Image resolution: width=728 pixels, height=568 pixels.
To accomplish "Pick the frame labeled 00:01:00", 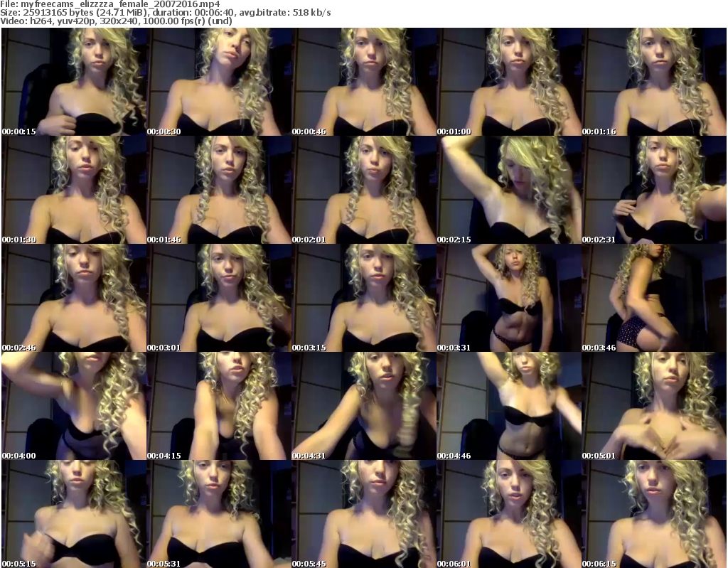I will (509, 82).
